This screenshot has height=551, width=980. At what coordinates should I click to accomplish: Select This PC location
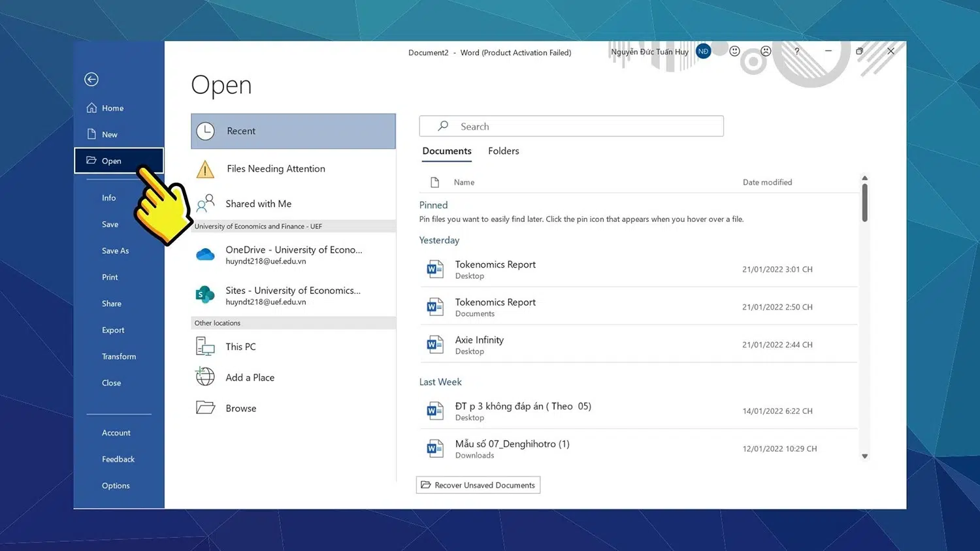click(293, 347)
